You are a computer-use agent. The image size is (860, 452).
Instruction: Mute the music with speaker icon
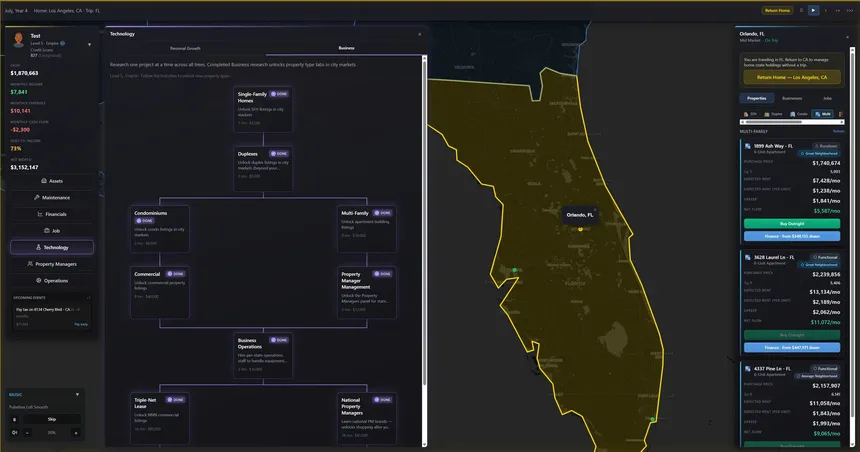[15, 433]
